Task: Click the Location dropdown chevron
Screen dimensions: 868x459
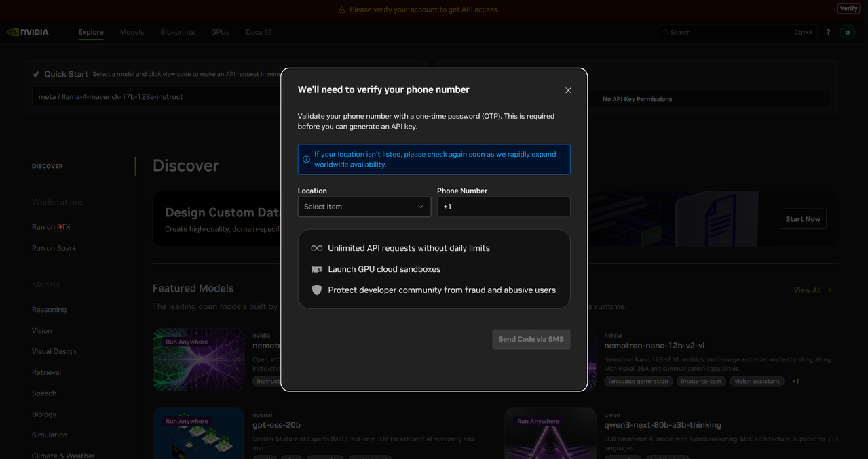Action: [x=421, y=207]
